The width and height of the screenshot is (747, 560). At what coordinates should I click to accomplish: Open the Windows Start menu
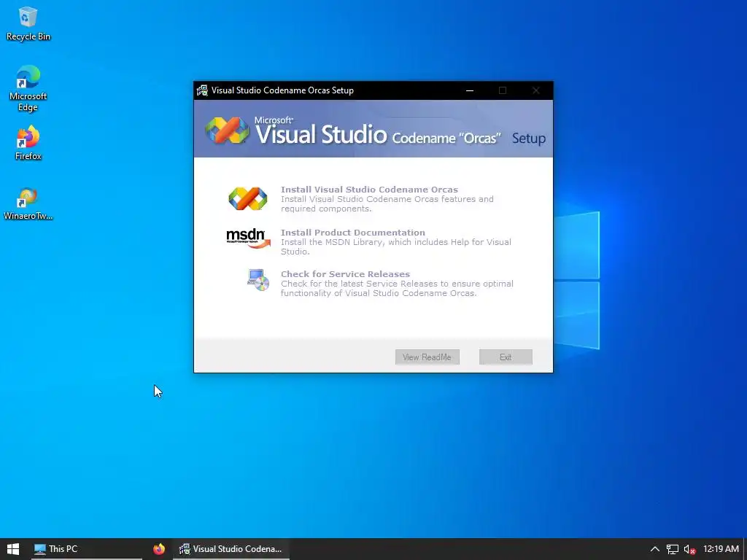[13, 549]
